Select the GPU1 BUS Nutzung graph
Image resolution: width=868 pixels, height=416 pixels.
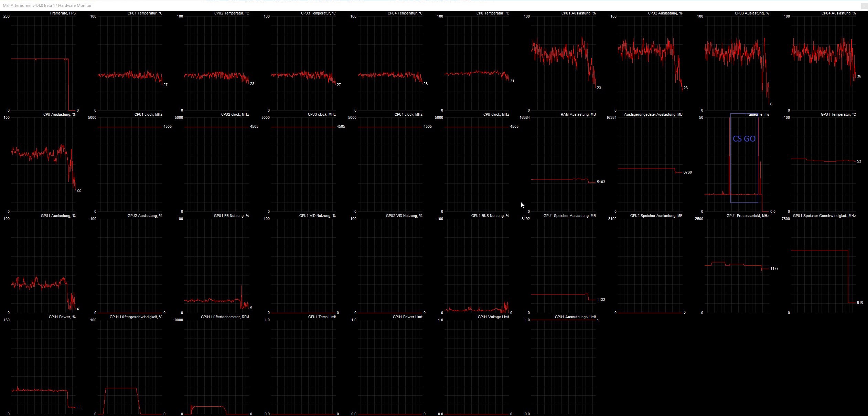(477, 266)
